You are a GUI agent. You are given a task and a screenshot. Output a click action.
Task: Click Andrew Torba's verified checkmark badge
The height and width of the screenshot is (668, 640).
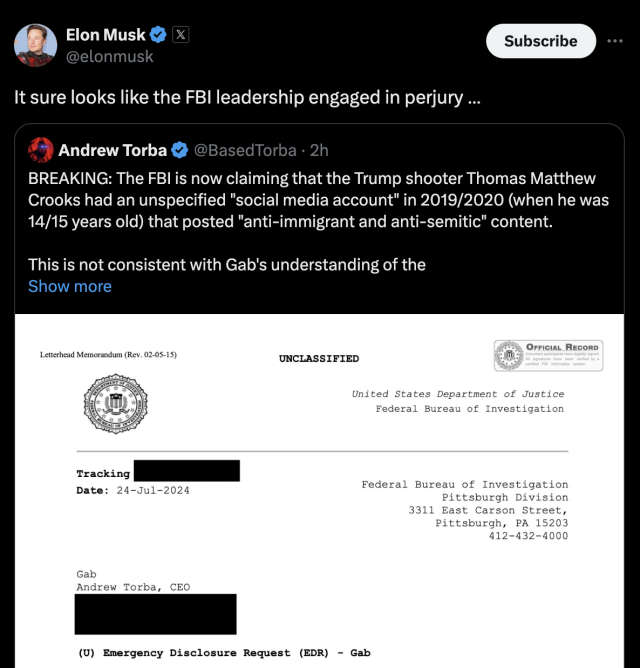(x=179, y=150)
